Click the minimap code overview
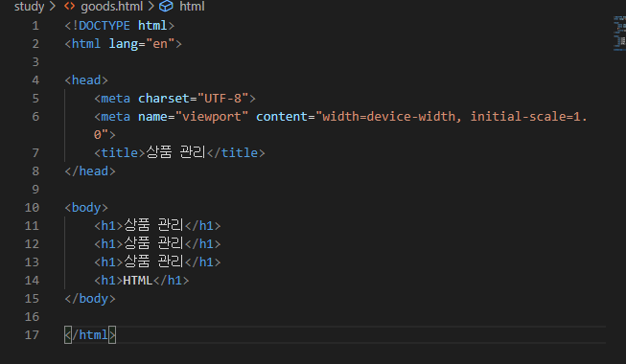Screen dimensions: 626x364 pos(619,34)
